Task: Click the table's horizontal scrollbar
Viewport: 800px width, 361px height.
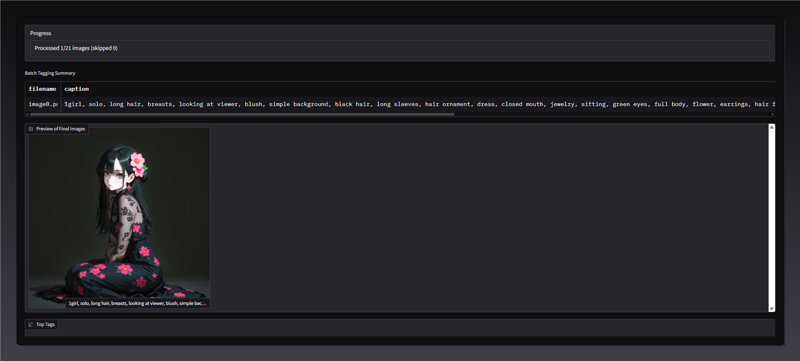Action: (x=242, y=114)
